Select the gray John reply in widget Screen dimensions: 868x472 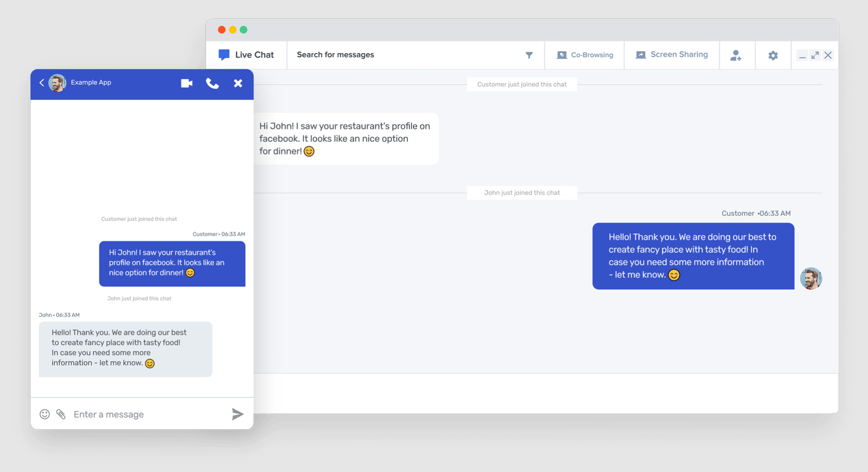(x=125, y=349)
